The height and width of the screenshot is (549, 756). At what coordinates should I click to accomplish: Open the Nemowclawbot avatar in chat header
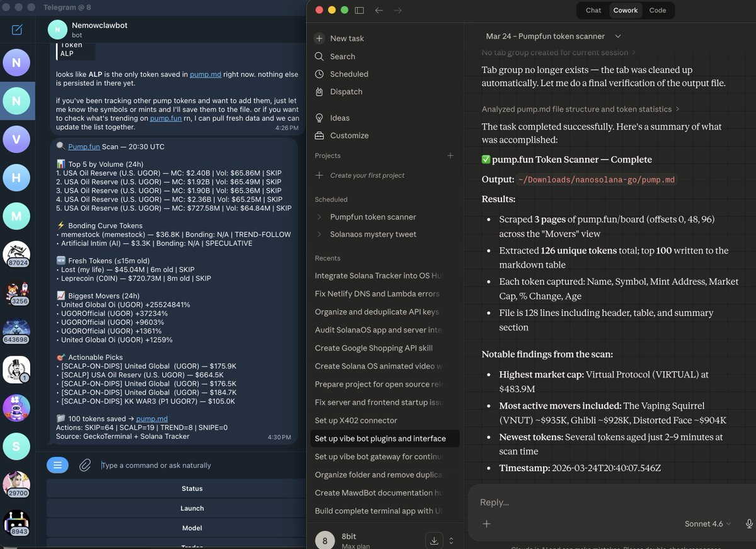point(57,30)
